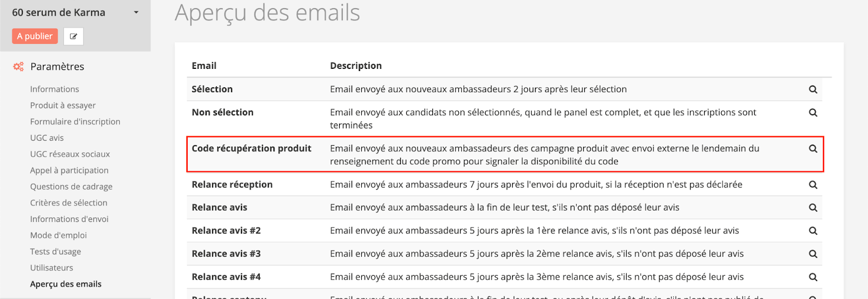The image size is (868, 299).
Task: Preview Relance avis #2 email
Action: pos(813,231)
